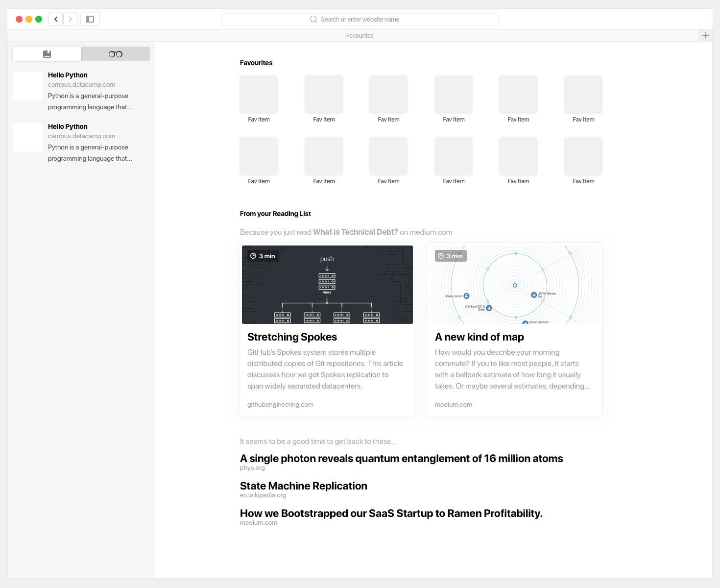This screenshot has width=720, height=588.
Task: Open the A new kind of map headline
Action: (x=480, y=337)
